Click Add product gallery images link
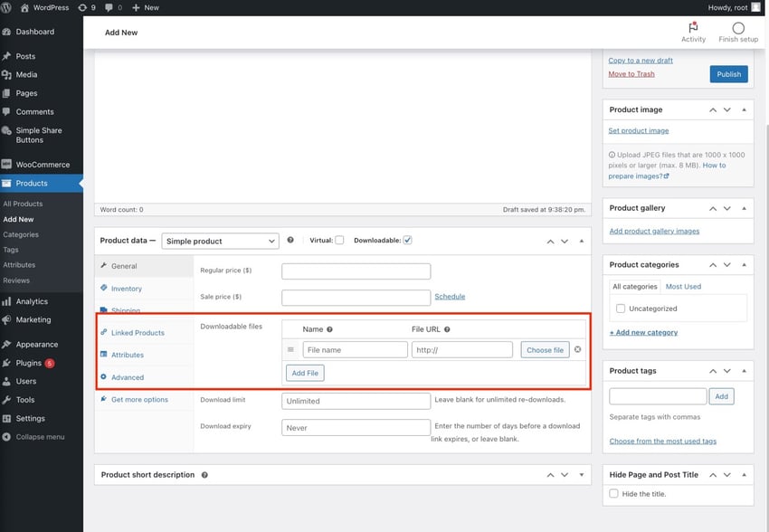 point(654,231)
